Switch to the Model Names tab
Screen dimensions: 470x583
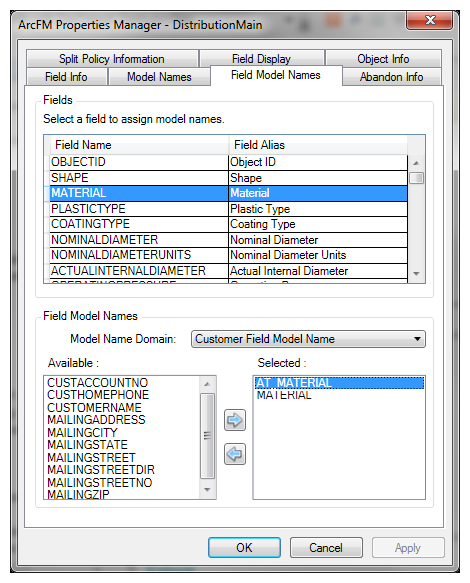tap(159, 77)
